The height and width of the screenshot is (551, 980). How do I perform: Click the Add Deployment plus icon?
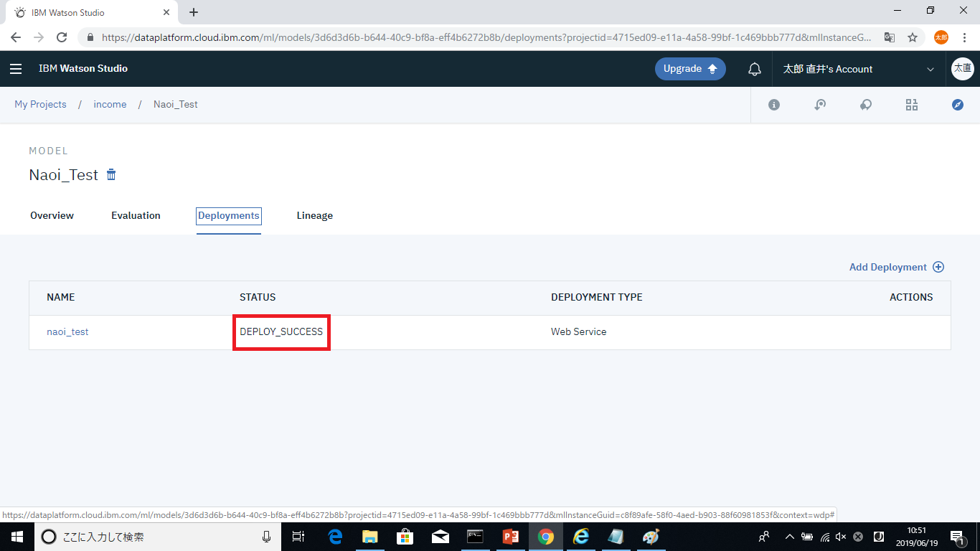pyautogui.click(x=938, y=267)
